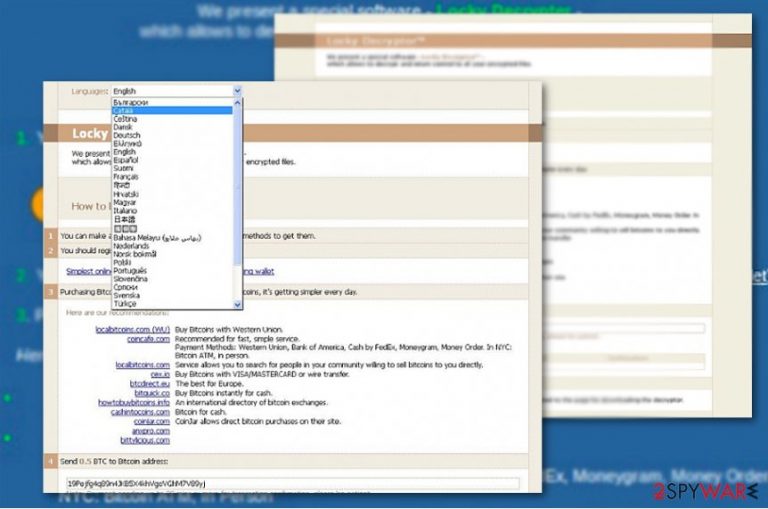
Task: Visit howtobuybitcoins.info link
Action: 134,402
